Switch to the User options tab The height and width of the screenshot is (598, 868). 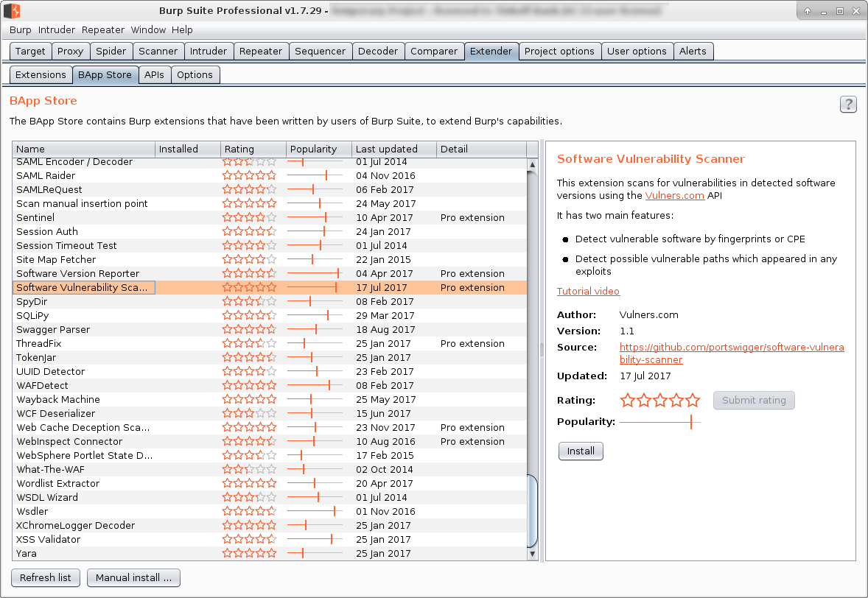click(x=637, y=51)
